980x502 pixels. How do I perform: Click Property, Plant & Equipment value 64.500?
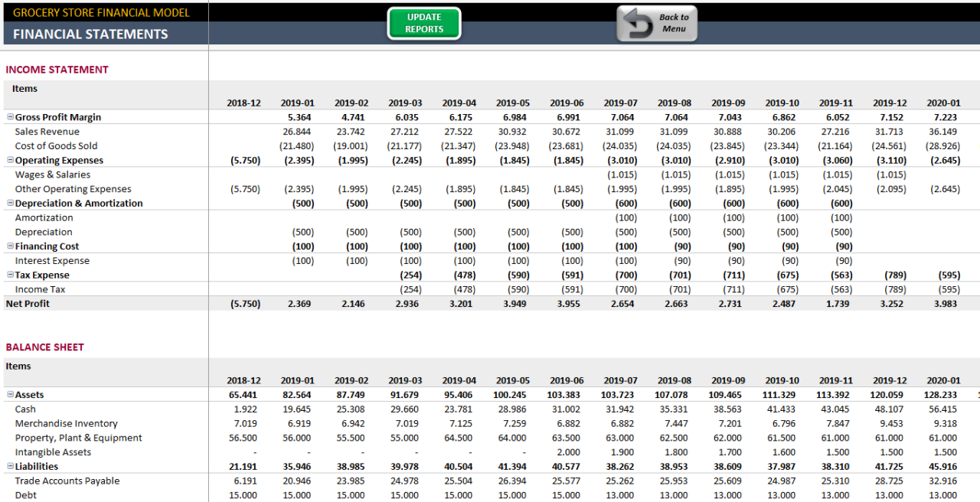pyautogui.click(x=459, y=438)
